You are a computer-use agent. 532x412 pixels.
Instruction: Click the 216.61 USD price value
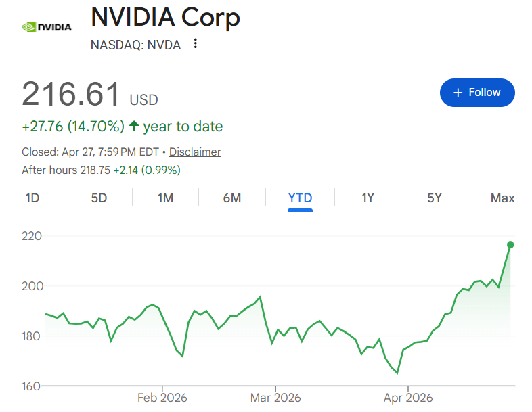pos(71,94)
